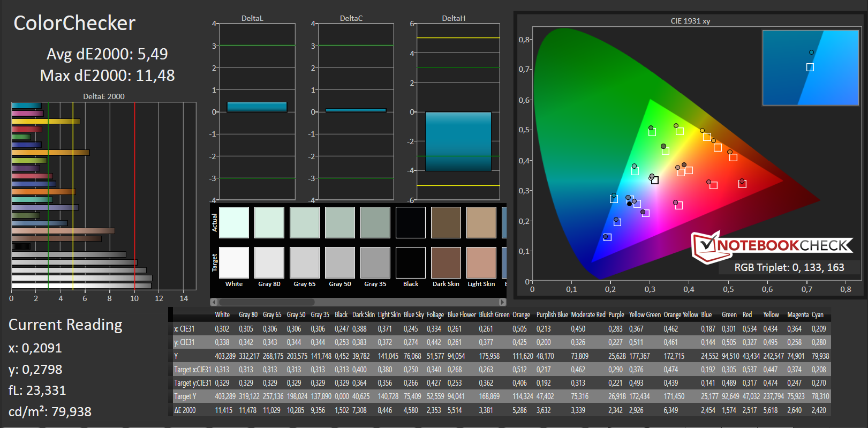Click the Gray 50 actual swatch
Image resolution: width=868 pixels, height=428 pixels.
coord(340,222)
